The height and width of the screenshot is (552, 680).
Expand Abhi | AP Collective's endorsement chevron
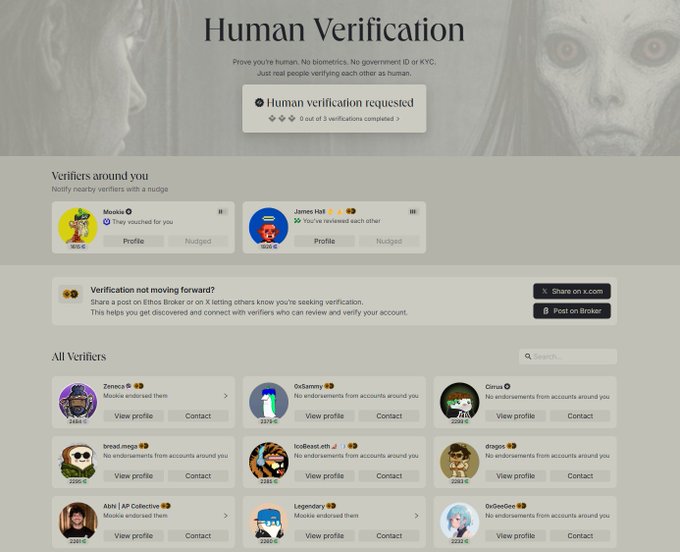(x=226, y=516)
